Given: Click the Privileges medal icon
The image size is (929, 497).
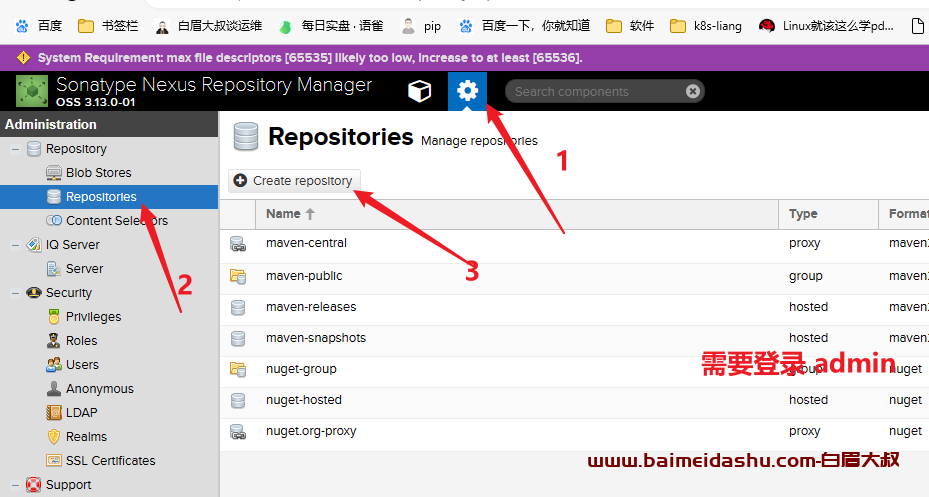Looking at the screenshot, I should (x=54, y=317).
